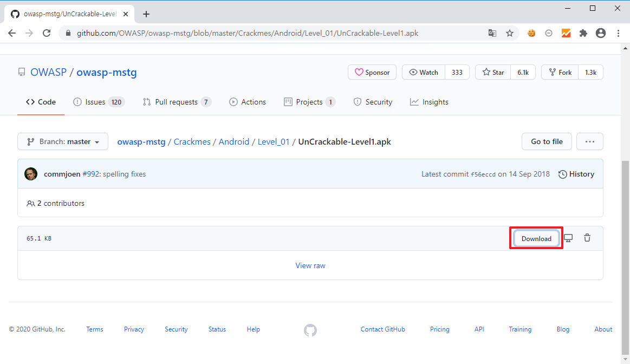
Task: Click the GitHub logo in footer
Action: [310, 330]
